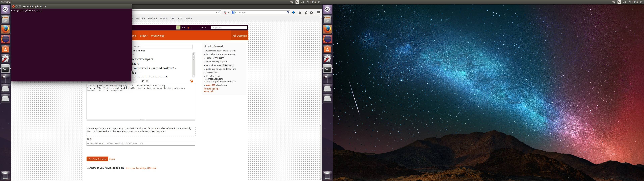The width and height of the screenshot is (644, 181).
Task: Click Google search magnifier icon
Action: click(288, 13)
